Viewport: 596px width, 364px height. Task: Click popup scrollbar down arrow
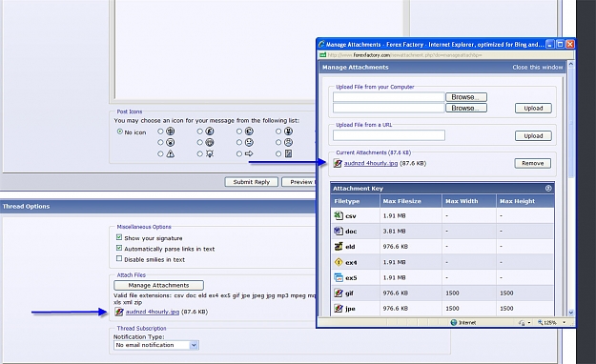click(x=571, y=313)
